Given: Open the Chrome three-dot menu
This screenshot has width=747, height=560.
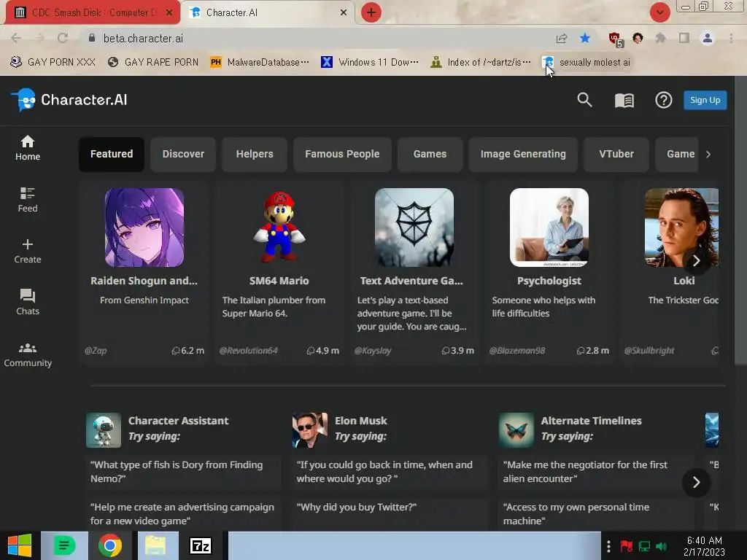Looking at the screenshot, I should pyautogui.click(x=731, y=38).
